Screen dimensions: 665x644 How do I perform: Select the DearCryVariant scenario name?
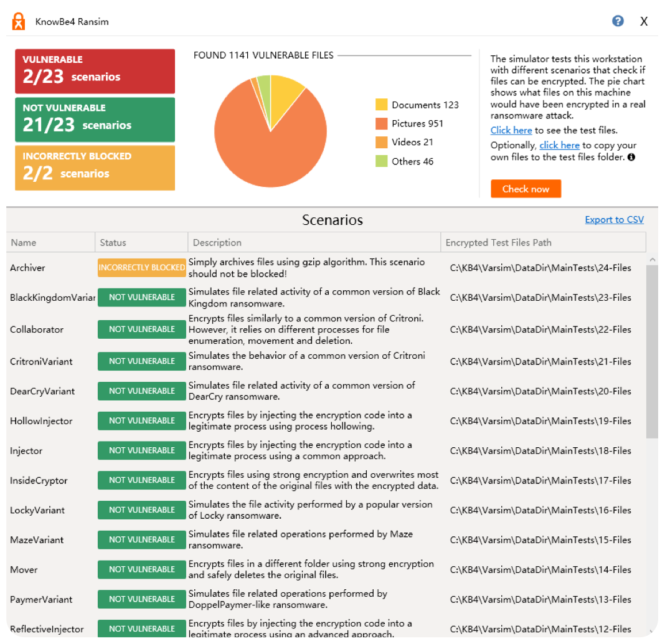coord(42,391)
